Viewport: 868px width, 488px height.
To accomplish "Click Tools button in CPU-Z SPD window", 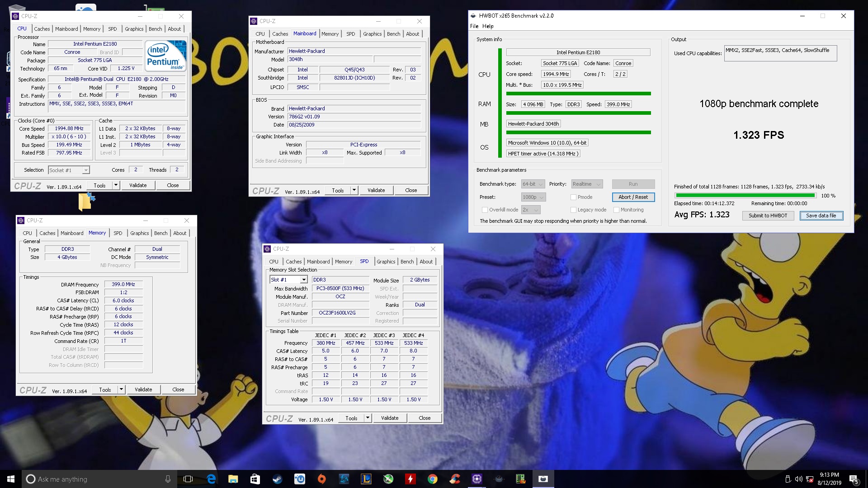I will [x=351, y=418].
